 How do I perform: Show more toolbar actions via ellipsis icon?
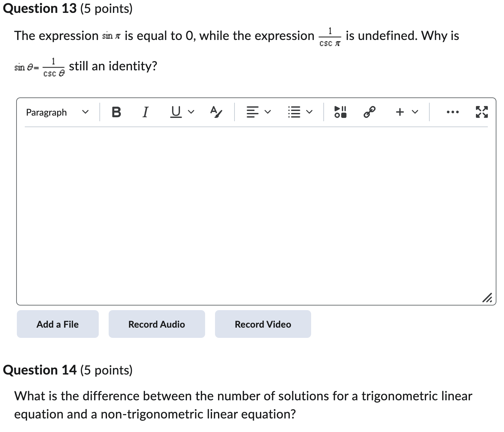coord(452,112)
